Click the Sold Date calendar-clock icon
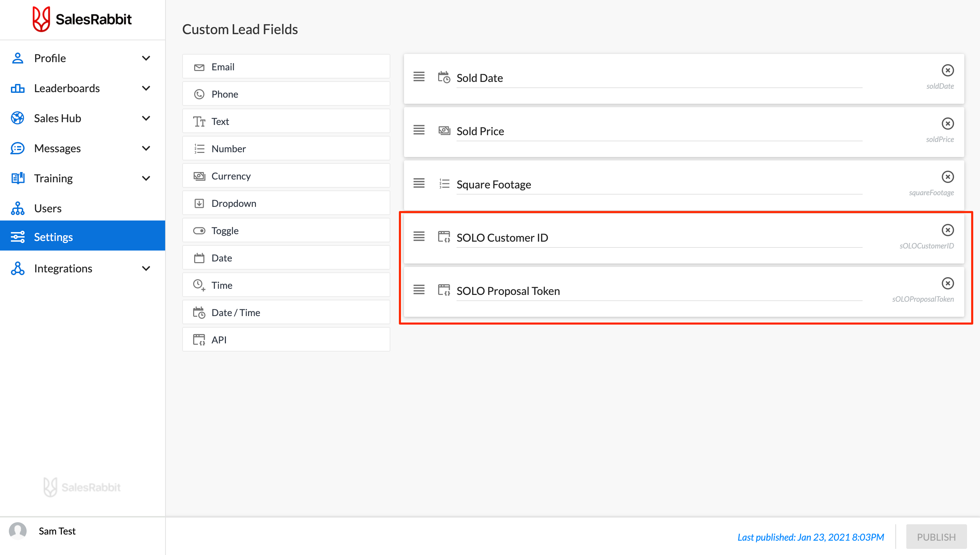This screenshot has height=555, width=980. tap(444, 77)
